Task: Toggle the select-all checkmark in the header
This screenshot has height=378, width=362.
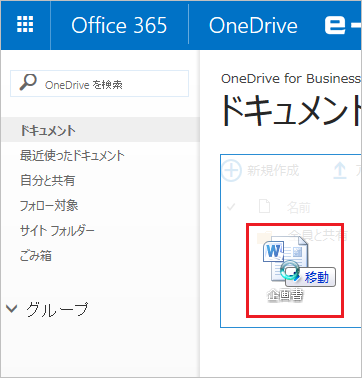Action: coord(231,207)
